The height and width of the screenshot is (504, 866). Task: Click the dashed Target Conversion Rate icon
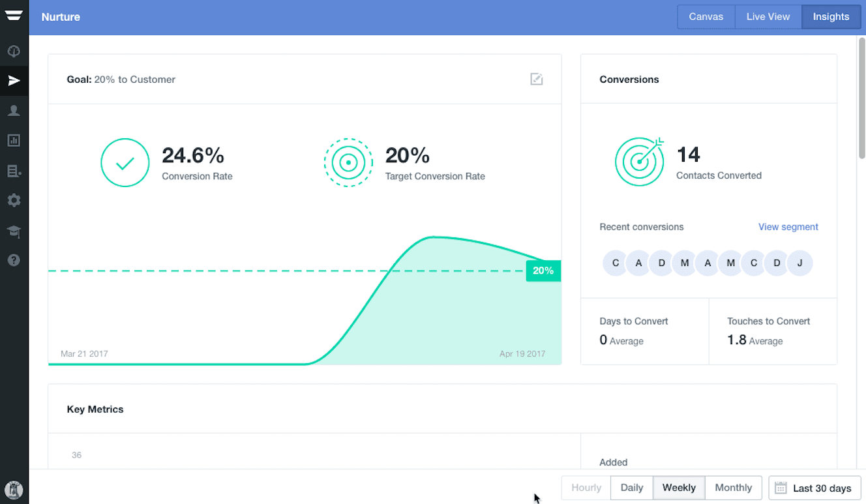pos(348,163)
